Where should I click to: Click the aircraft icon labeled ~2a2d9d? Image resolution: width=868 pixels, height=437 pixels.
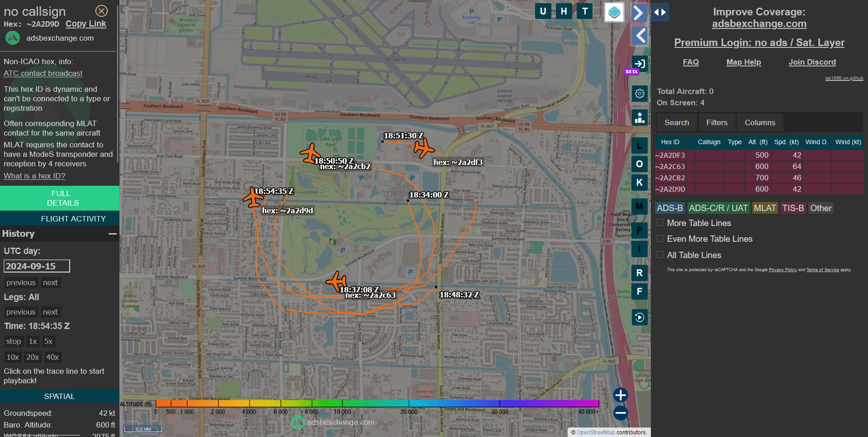[x=252, y=197]
